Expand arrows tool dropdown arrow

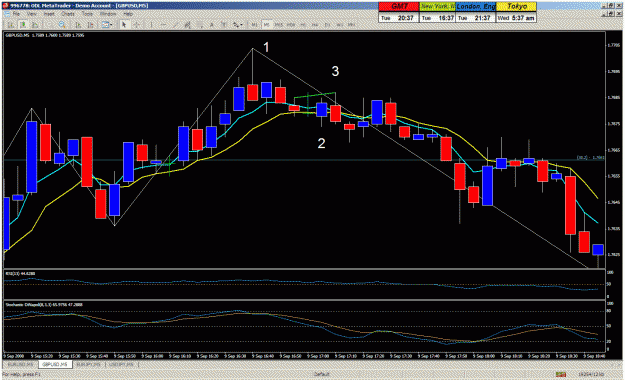click(242, 25)
